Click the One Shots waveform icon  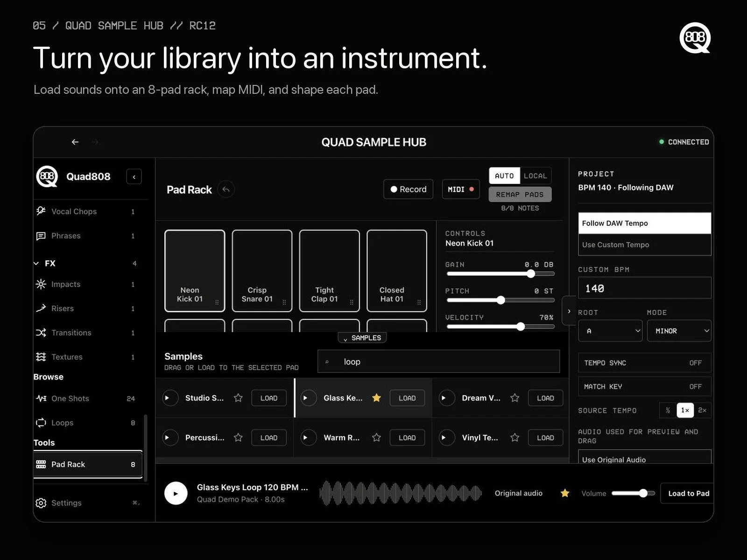(x=41, y=399)
